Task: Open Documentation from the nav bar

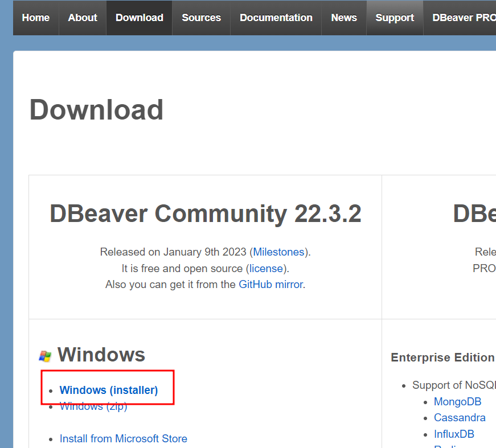Action: [x=276, y=18]
